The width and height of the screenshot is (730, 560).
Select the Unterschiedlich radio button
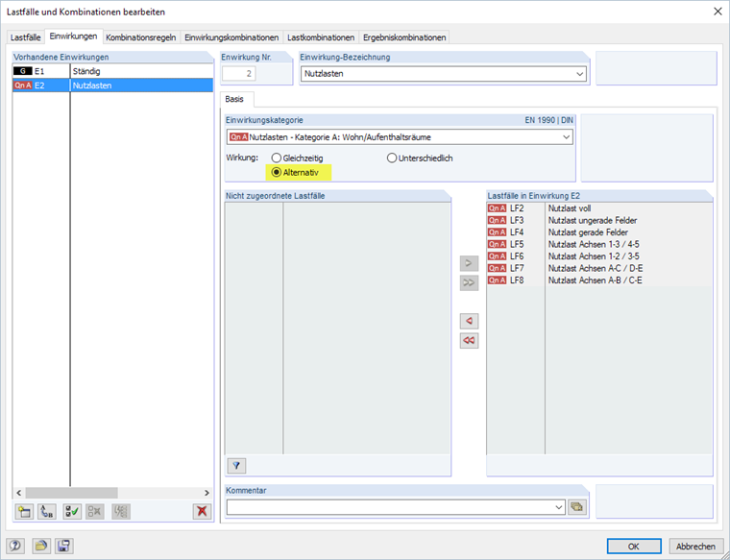point(392,158)
